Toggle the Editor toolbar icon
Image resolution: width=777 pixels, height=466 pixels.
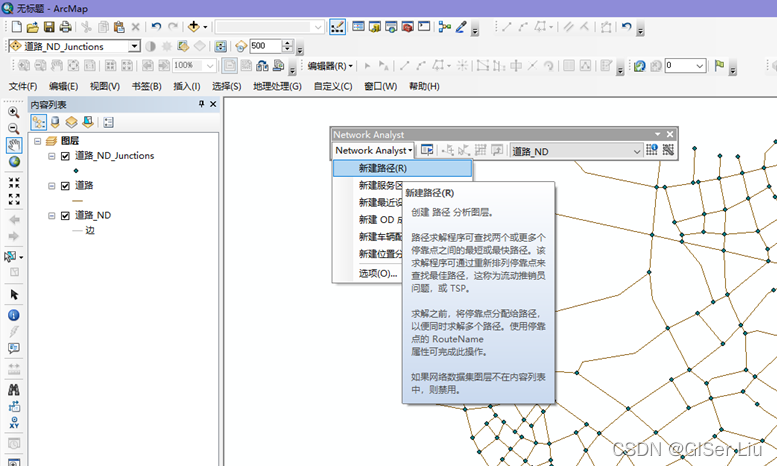point(337,27)
